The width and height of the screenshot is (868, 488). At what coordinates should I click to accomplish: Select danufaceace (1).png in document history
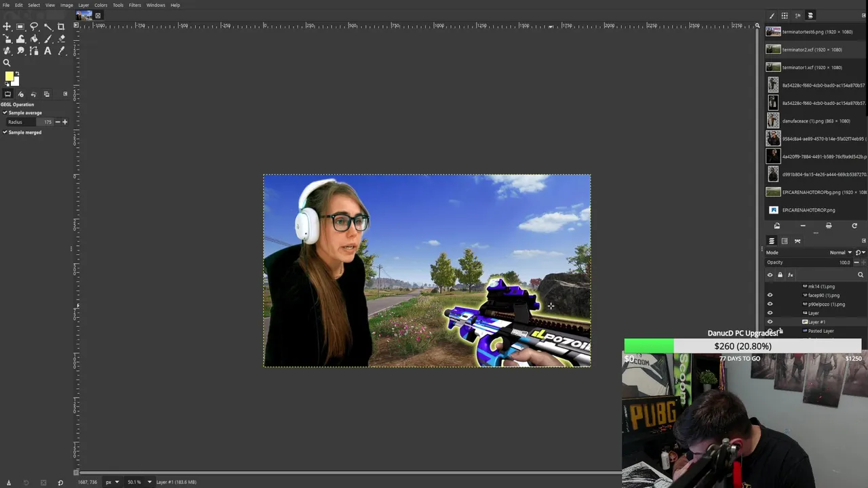click(x=814, y=121)
